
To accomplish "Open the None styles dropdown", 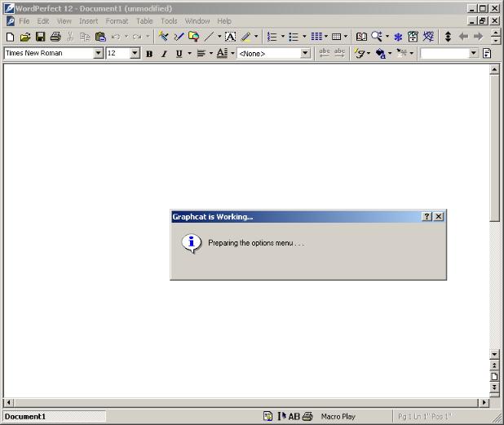I will (x=305, y=53).
